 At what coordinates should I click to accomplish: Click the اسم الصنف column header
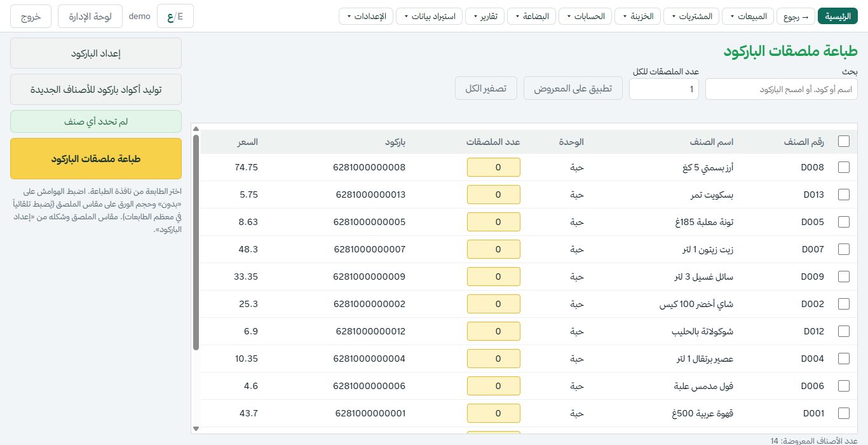pyautogui.click(x=712, y=142)
